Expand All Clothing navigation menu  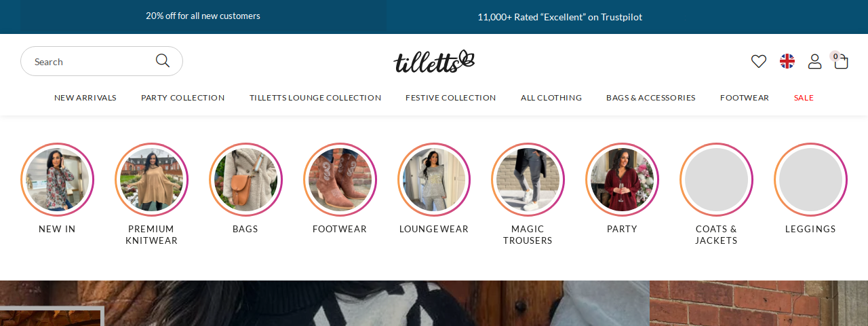(551, 98)
